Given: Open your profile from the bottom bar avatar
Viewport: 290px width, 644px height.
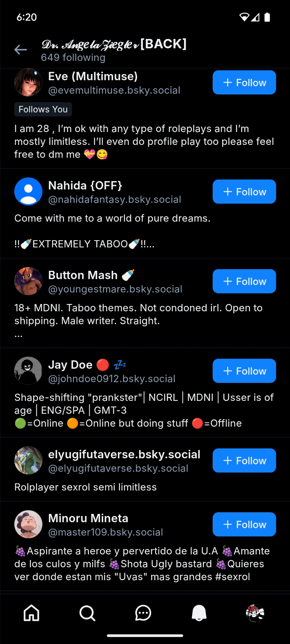Looking at the screenshot, I should (x=255, y=612).
